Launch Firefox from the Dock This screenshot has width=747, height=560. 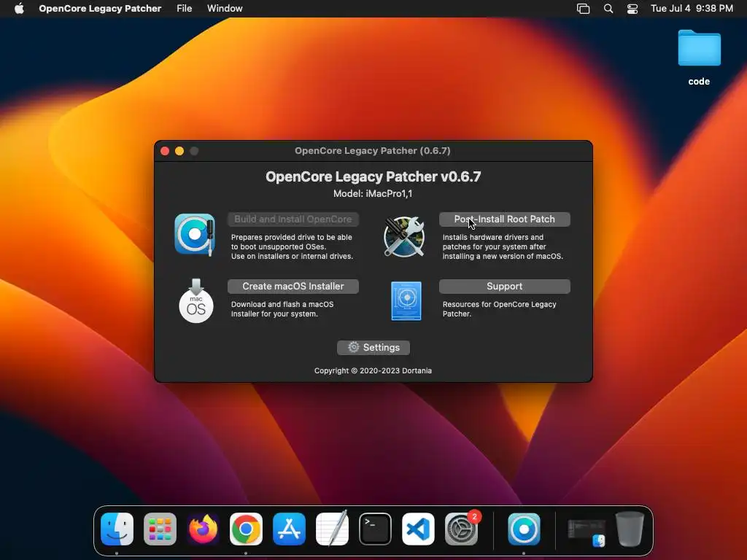click(203, 529)
